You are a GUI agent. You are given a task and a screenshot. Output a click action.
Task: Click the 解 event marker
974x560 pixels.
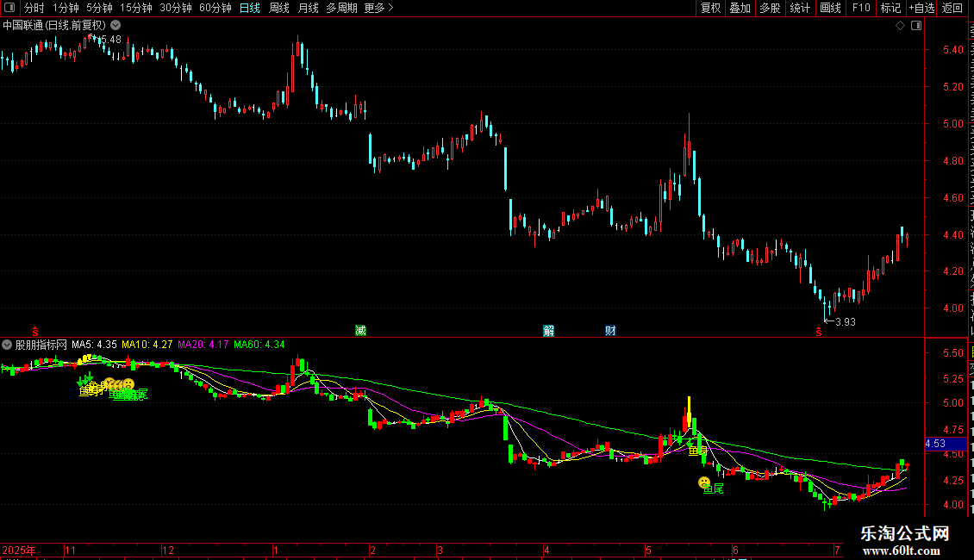[548, 330]
